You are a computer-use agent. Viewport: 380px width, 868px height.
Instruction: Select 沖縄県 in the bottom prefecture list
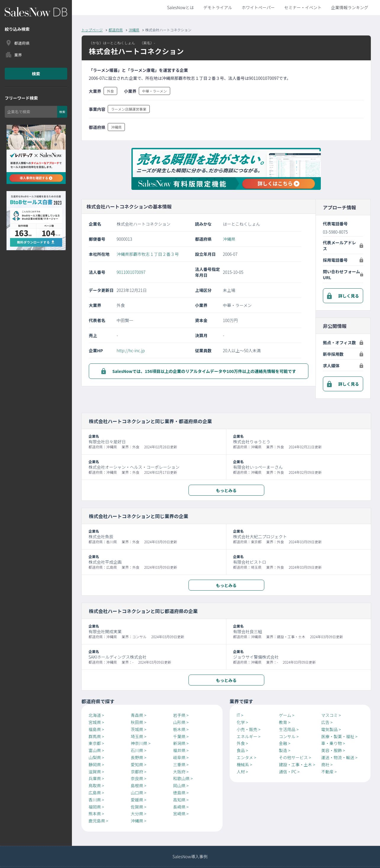(x=139, y=821)
